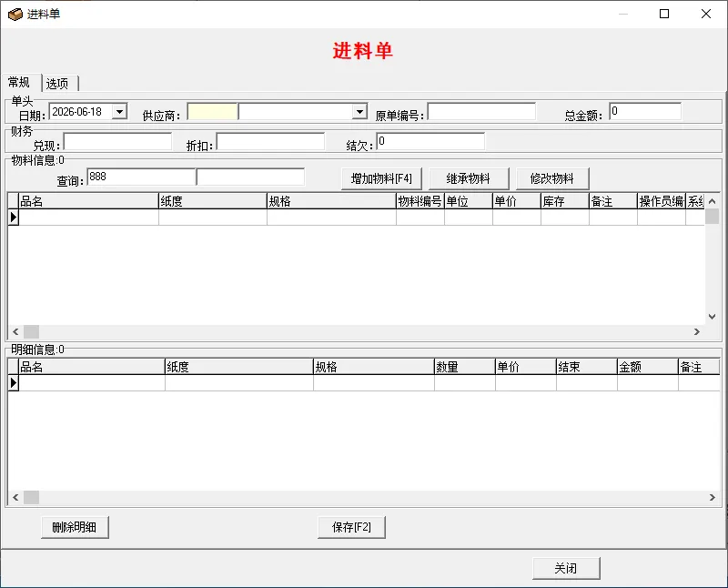Click the 兑现 input field
The image size is (728, 588).
tap(118, 142)
